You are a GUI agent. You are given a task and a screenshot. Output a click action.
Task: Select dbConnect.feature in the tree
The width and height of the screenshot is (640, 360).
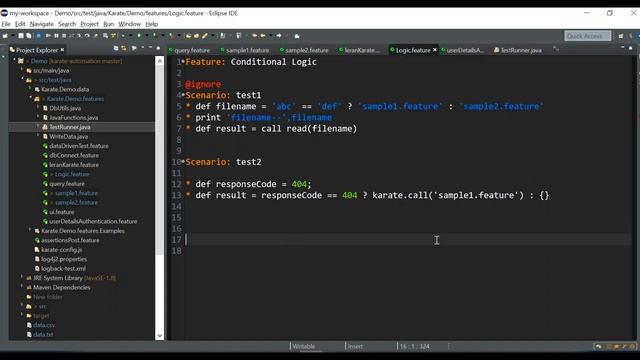(x=74, y=155)
